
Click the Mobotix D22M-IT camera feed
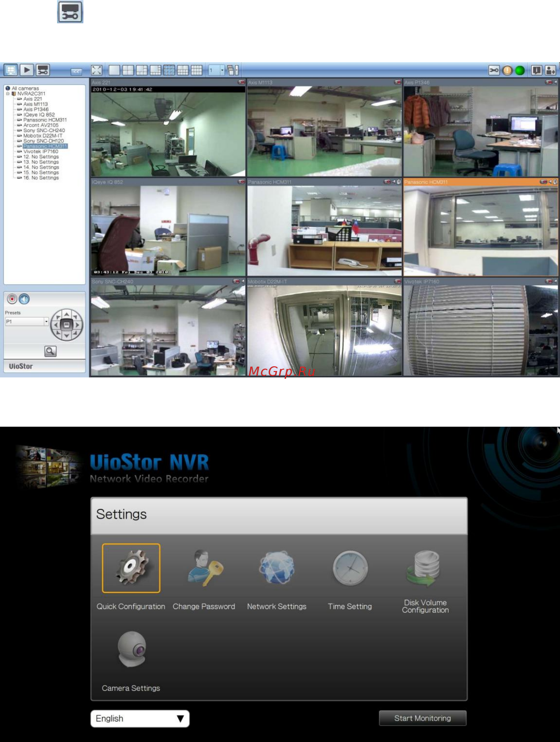324,330
